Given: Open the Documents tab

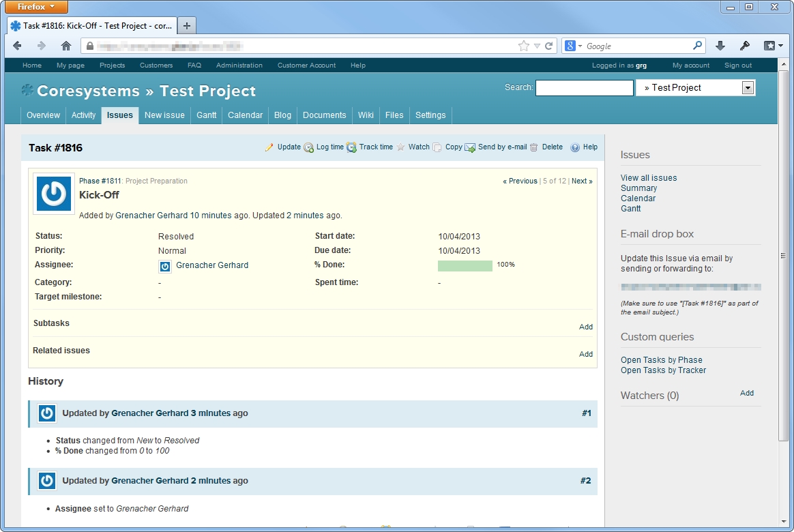Looking at the screenshot, I should 325,115.
